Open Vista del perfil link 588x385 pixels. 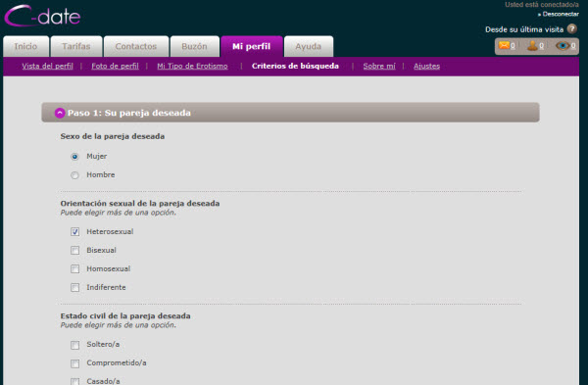click(x=48, y=66)
